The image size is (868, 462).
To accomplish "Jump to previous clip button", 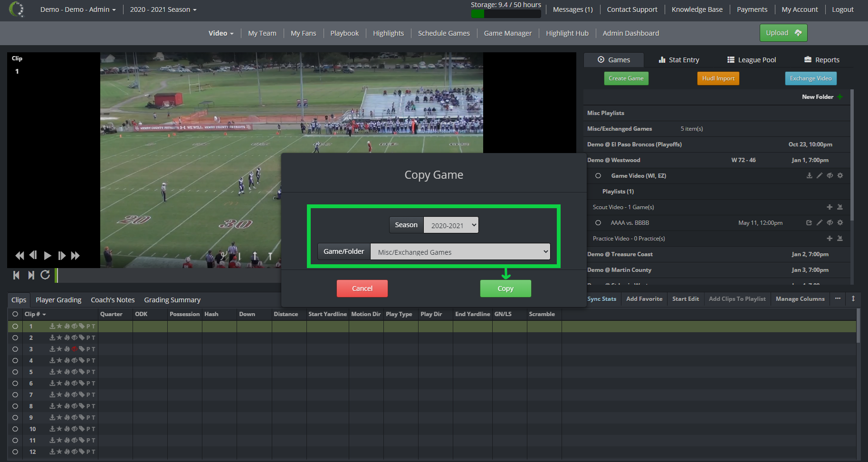I will pyautogui.click(x=17, y=275).
